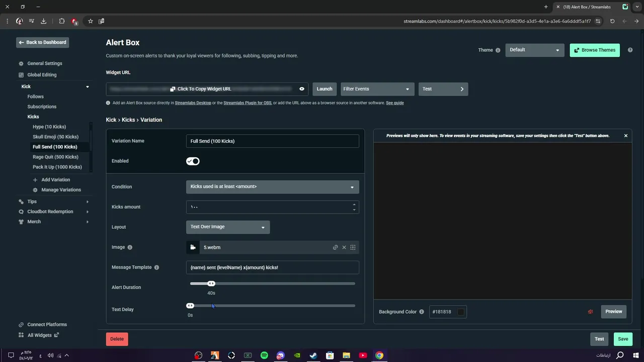Open the Filter Events dropdown
The width and height of the screenshot is (644, 362).
click(377, 89)
